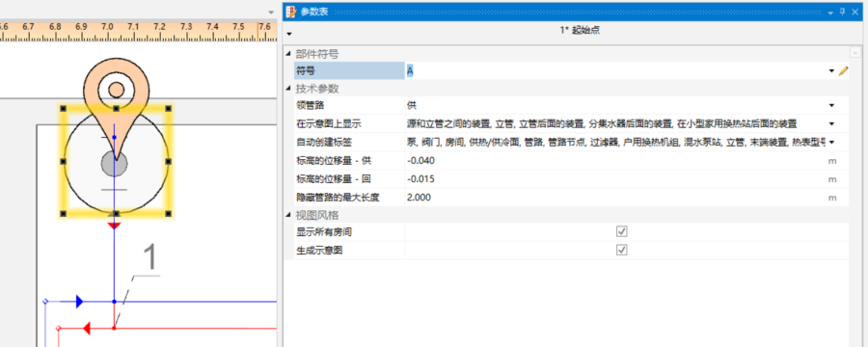Edit 隐蔽管路的最大长度 value 2.000
This screenshot has width=868, height=347.
coord(615,197)
